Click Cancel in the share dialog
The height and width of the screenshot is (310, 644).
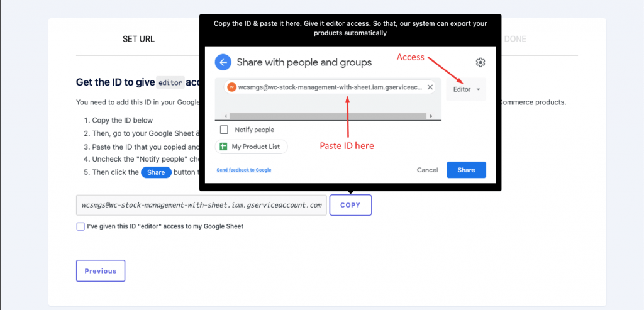click(x=427, y=170)
